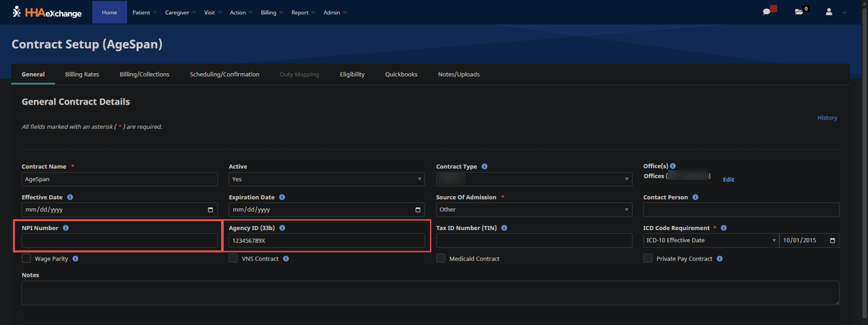Click info icon next to NPI Number
The image size is (868, 325).
pyautogui.click(x=66, y=228)
